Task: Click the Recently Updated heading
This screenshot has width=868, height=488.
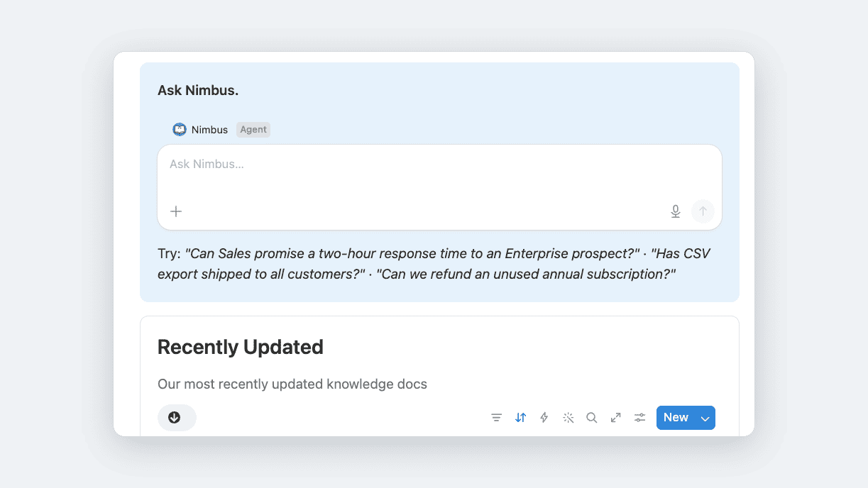Action: pos(241,347)
